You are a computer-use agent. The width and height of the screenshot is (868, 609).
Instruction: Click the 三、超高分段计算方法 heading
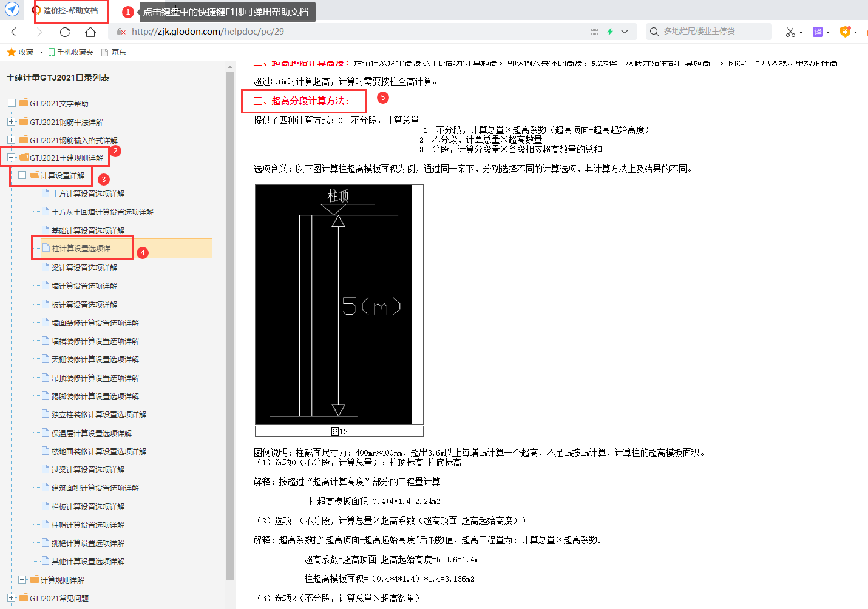(x=302, y=101)
